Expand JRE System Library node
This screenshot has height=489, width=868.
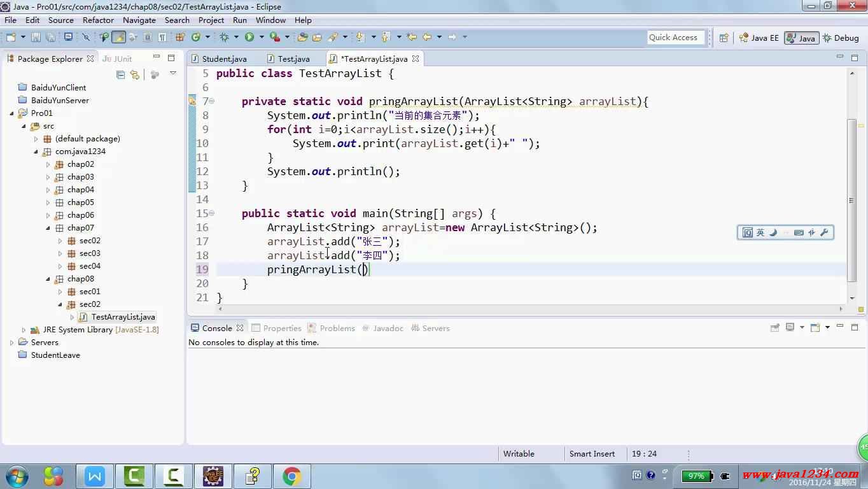click(x=24, y=330)
